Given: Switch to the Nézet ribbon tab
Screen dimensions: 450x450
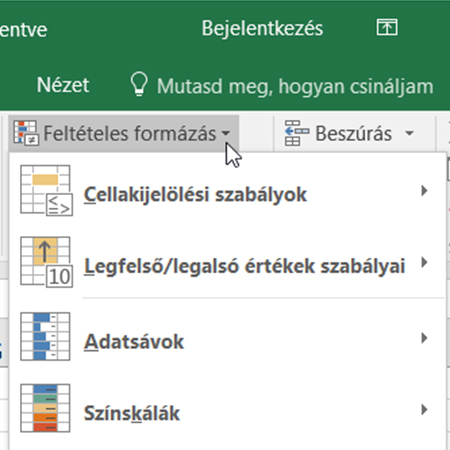Looking at the screenshot, I should [x=63, y=85].
